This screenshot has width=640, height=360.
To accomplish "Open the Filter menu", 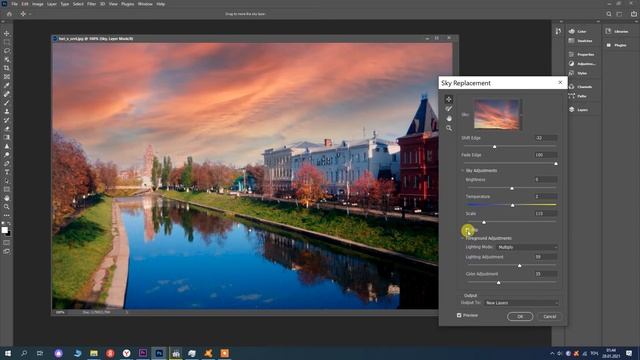I will point(91,4).
